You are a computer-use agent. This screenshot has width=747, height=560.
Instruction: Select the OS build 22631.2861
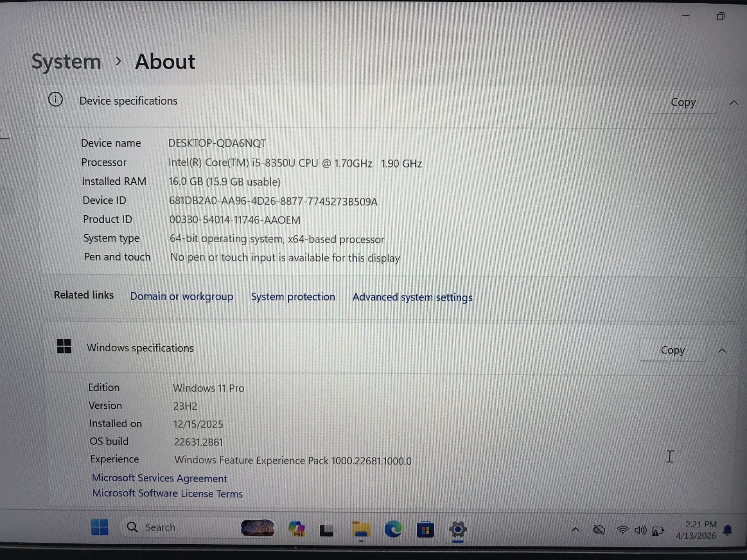coord(198,442)
